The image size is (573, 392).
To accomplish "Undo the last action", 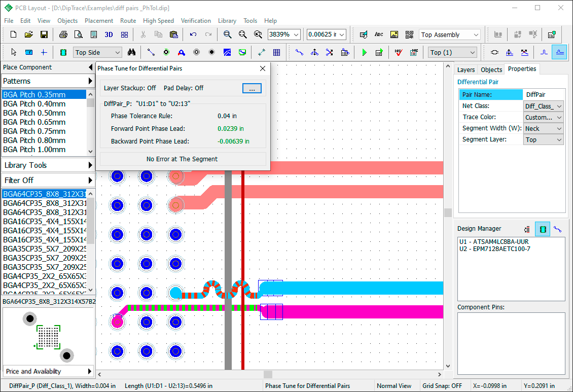I will click(193, 34).
